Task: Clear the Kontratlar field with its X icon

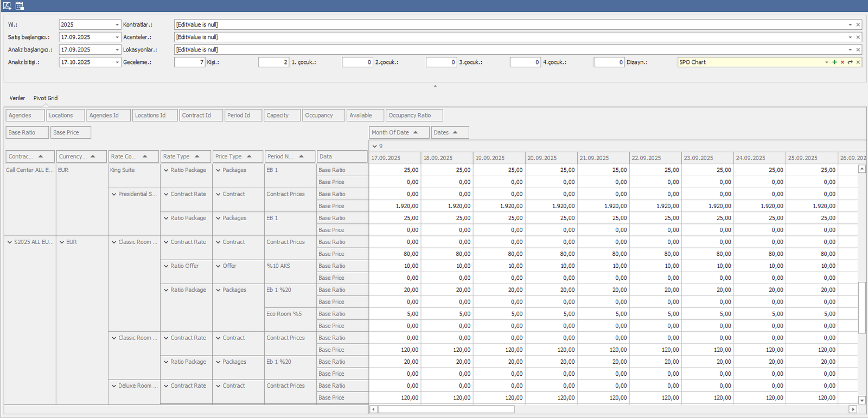Action: [x=858, y=25]
